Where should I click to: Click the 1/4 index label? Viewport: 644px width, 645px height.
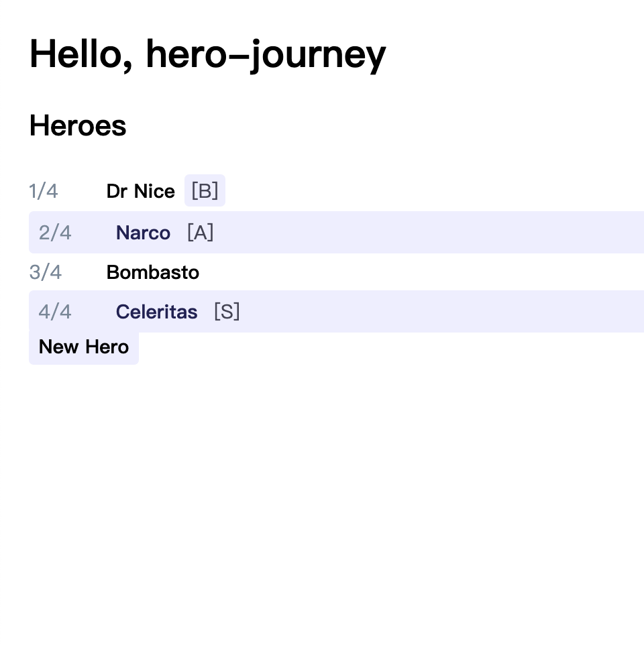tap(44, 191)
